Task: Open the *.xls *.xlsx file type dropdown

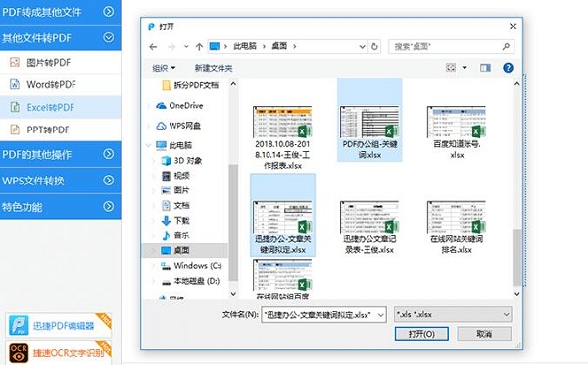Action: (453, 315)
